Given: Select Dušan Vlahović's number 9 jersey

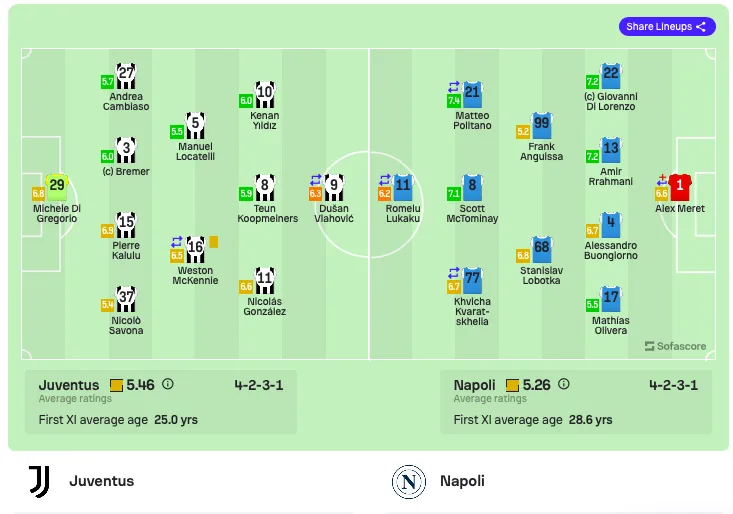Looking at the screenshot, I should coord(334,187).
